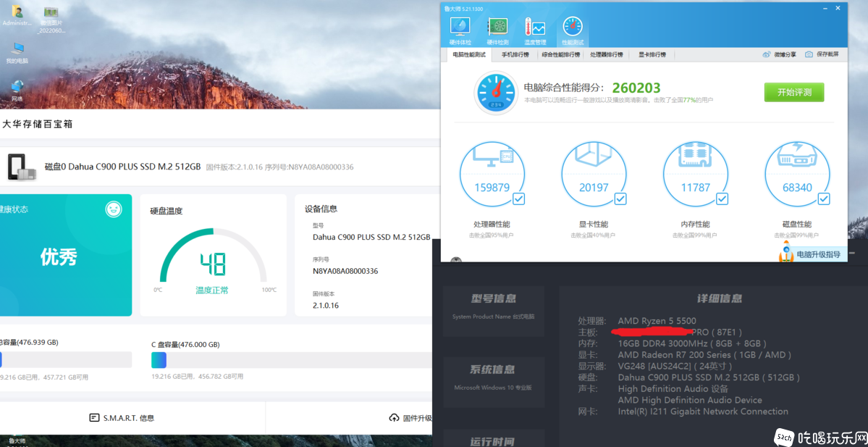The width and height of the screenshot is (868, 447).
Task: Click 保存截屏 save screenshot link
Action: click(822, 54)
